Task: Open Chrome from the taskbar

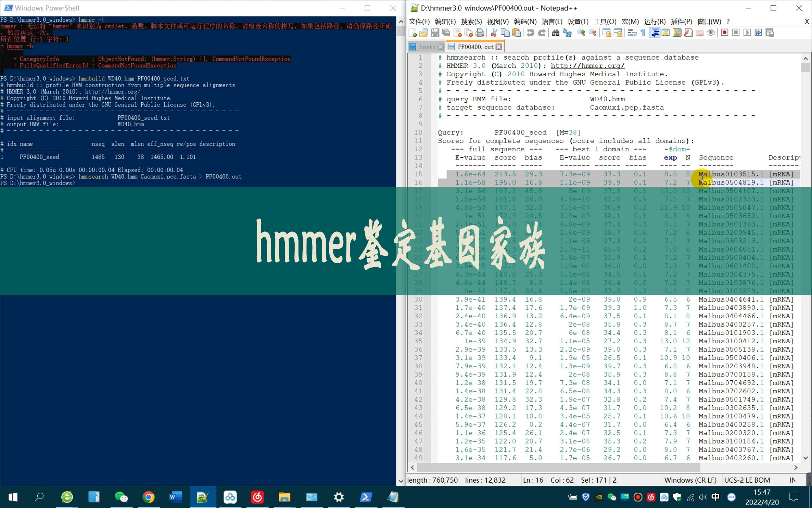Action: (x=149, y=497)
